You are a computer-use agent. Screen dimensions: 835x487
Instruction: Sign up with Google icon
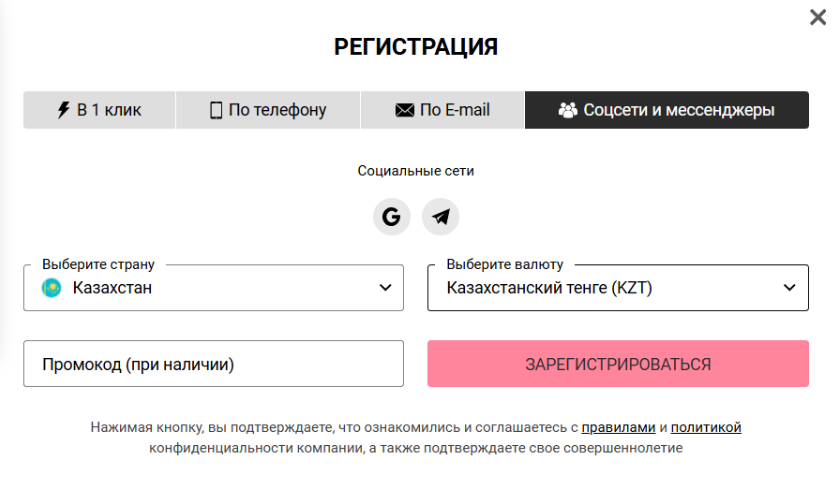click(x=391, y=217)
